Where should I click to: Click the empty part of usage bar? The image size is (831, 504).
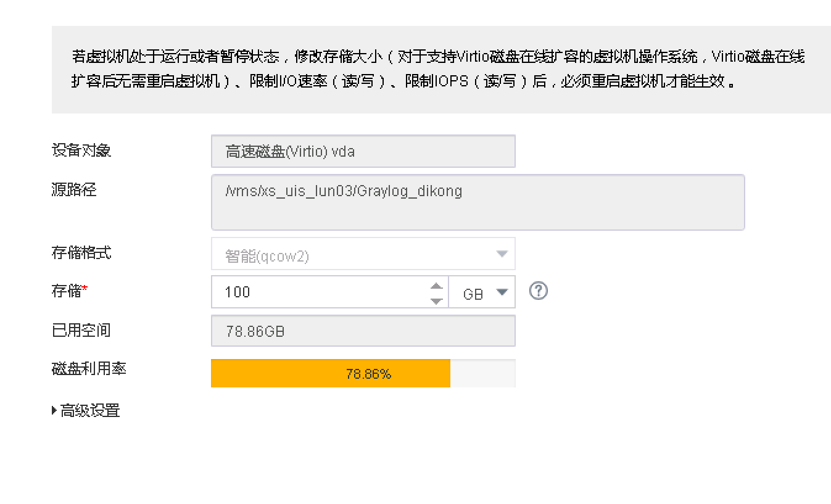coord(482,374)
